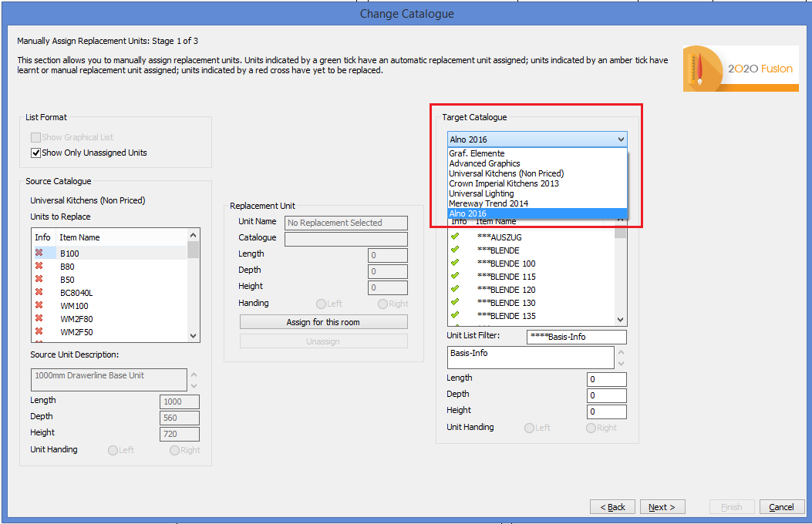Toggle Show Only Unassigned Units checkbox
Screen dimensions: 812x524
pos(35,153)
